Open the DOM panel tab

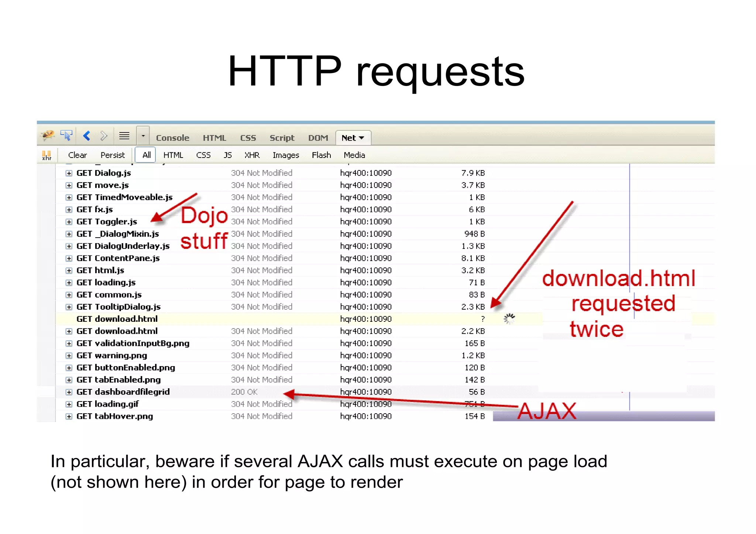[318, 138]
